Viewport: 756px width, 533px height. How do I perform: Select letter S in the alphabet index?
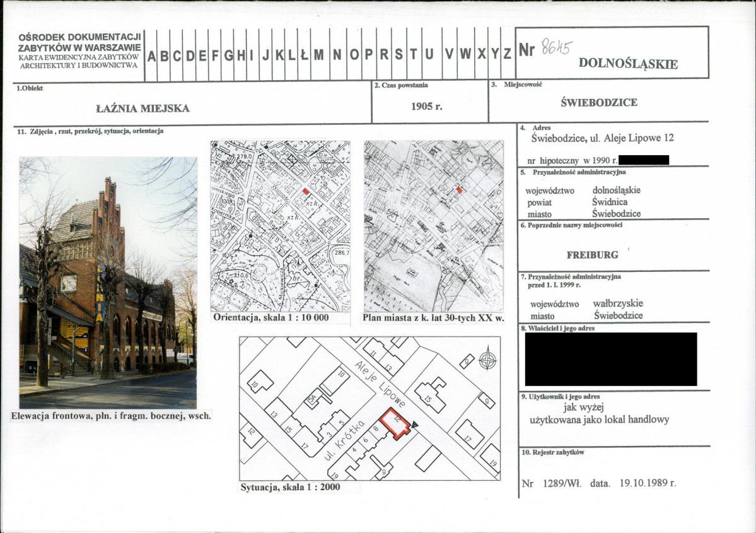(398, 54)
